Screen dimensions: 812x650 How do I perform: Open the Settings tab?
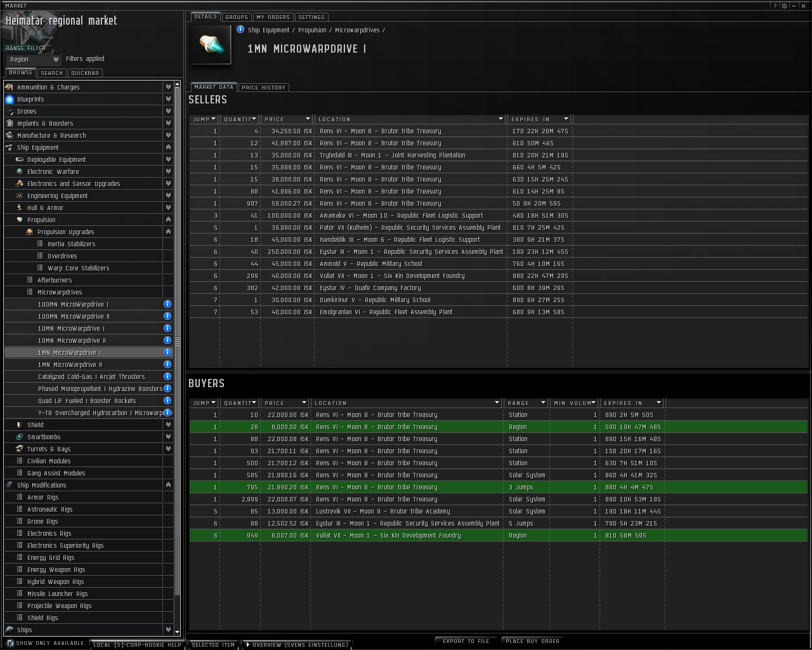[311, 17]
